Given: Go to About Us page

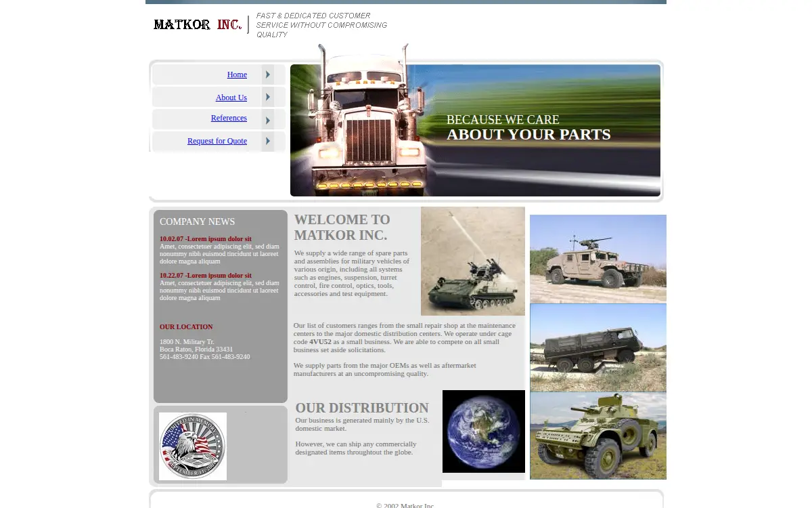Looking at the screenshot, I should 231,98.
